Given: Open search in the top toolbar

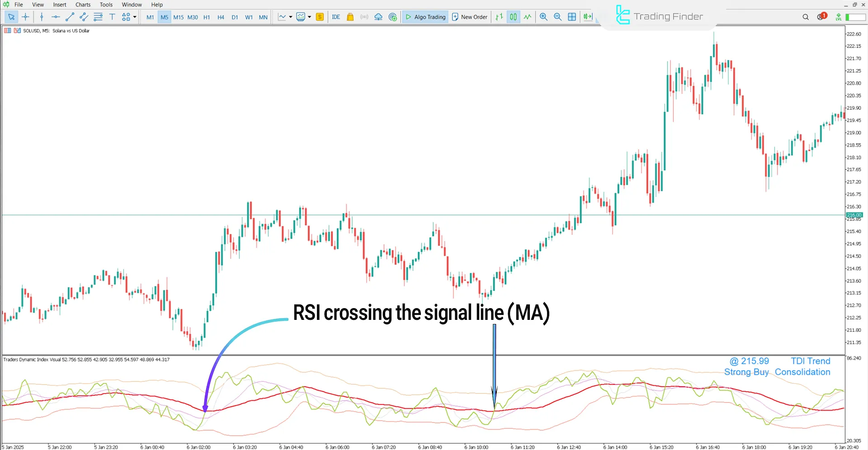Looking at the screenshot, I should click(806, 17).
